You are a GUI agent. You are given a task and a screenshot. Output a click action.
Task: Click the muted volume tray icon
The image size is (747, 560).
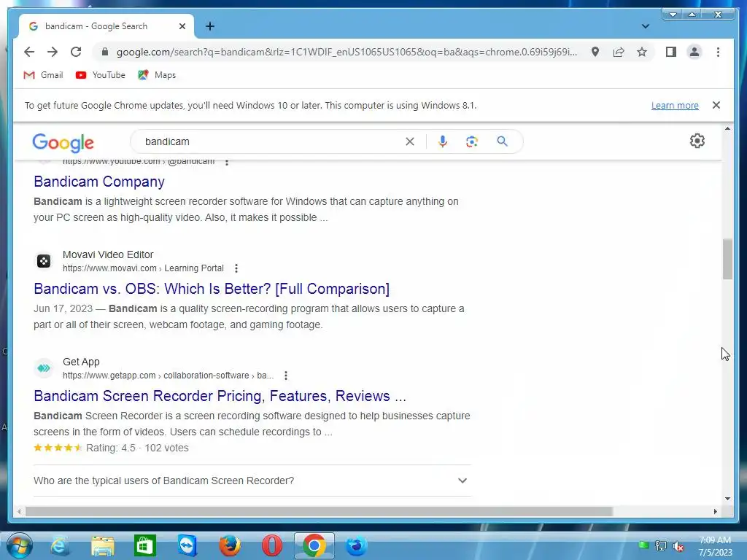tap(678, 546)
